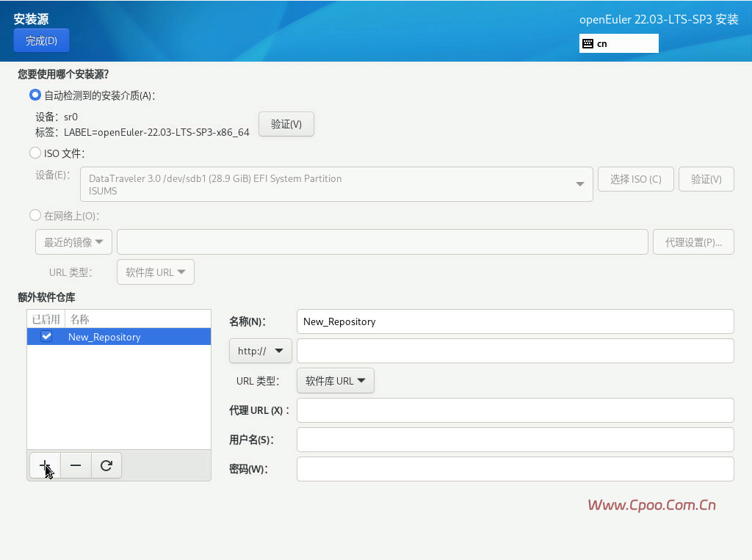
Task: Click the 选择 ISO (C) button
Action: pyautogui.click(x=635, y=179)
